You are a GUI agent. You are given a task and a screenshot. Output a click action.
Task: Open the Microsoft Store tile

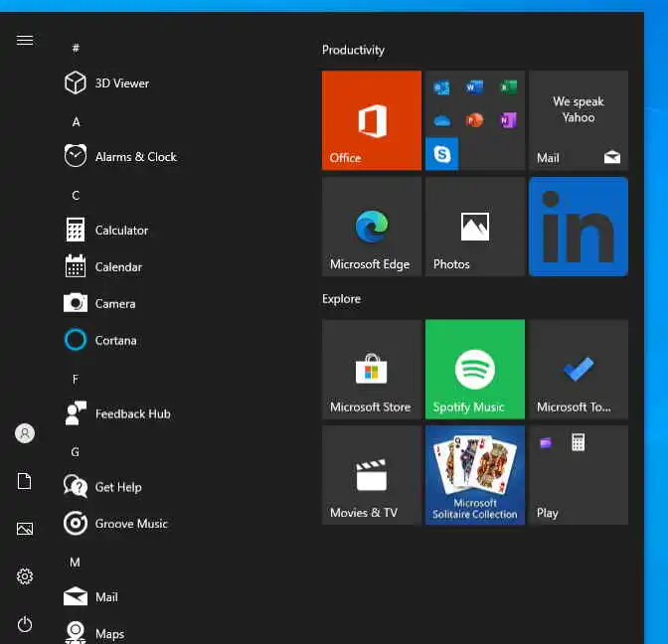point(372,370)
